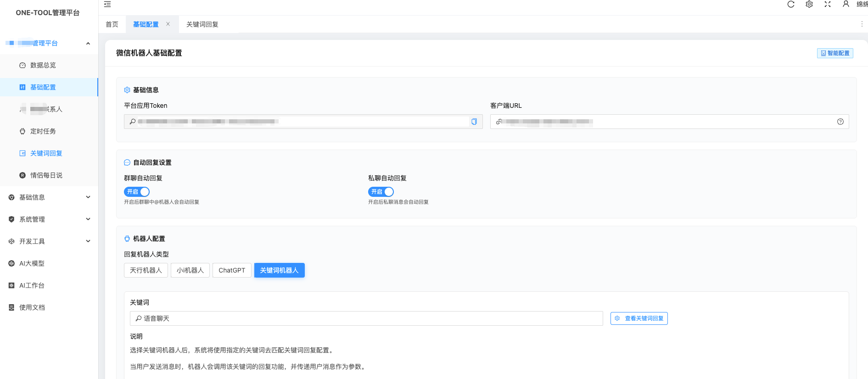Expand the 系统管理 sidebar group chevron

88,219
